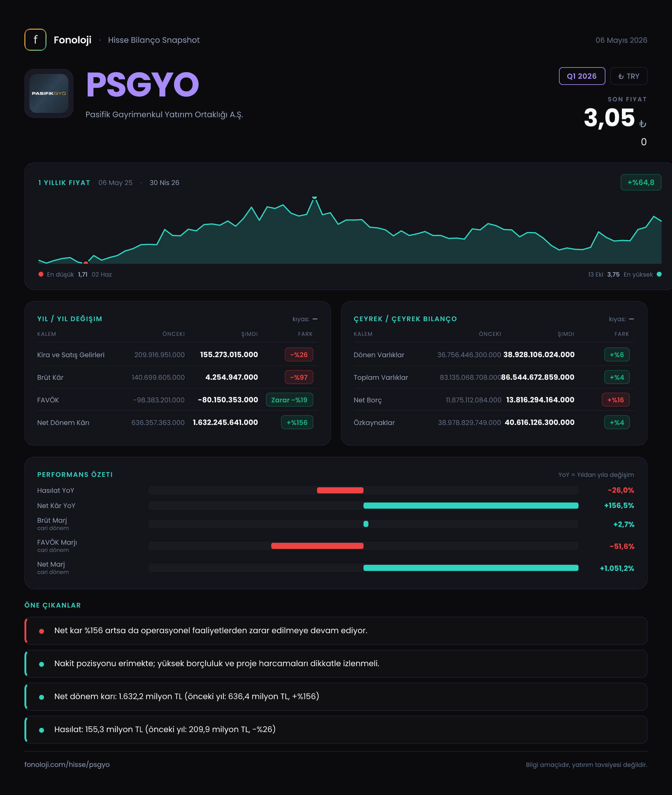Click the +156,5% Net Kâr YoY value
Viewport: 672px width, 795px height.
619,506
